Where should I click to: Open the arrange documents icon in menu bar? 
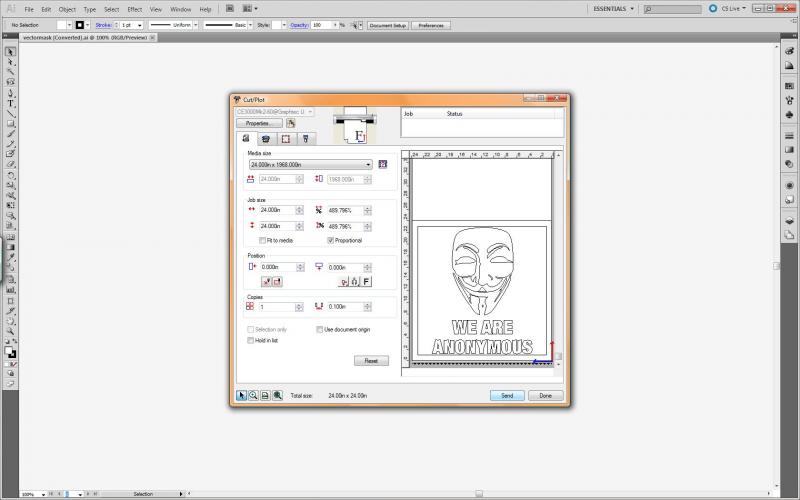(x=249, y=9)
